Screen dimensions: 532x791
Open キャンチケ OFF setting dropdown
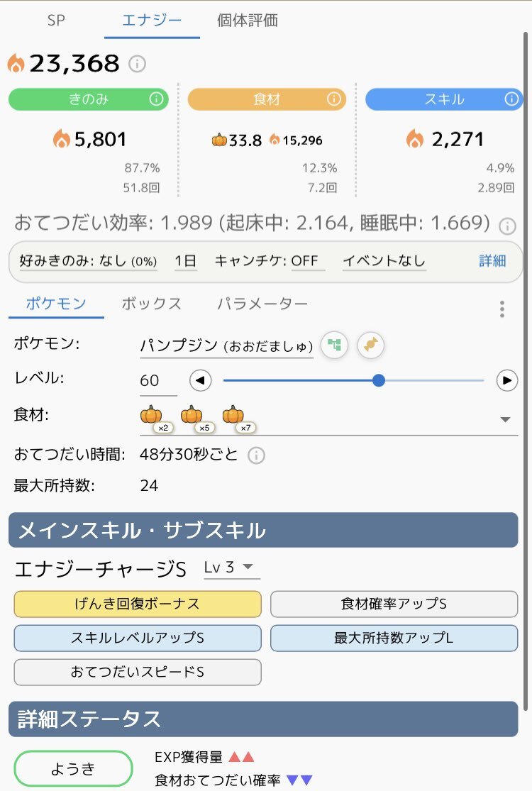pyautogui.click(x=270, y=260)
